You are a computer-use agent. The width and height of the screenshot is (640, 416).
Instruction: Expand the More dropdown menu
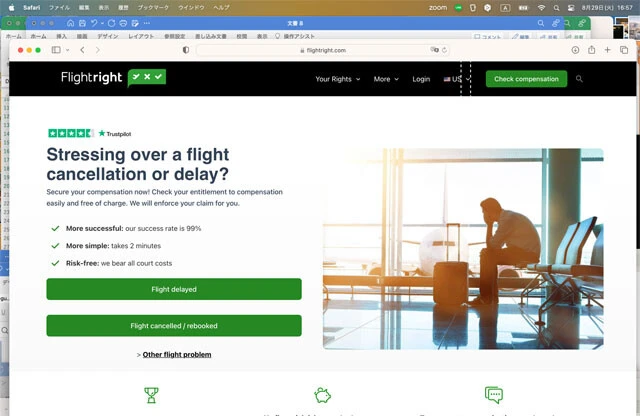pos(386,79)
